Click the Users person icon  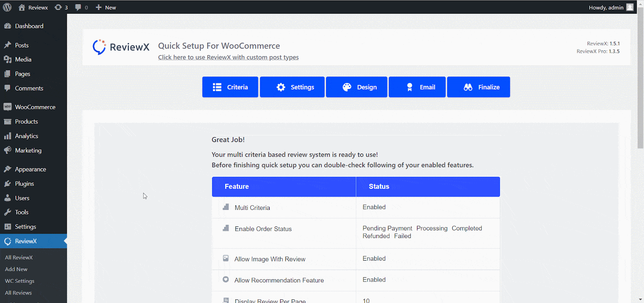click(x=7, y=198)
